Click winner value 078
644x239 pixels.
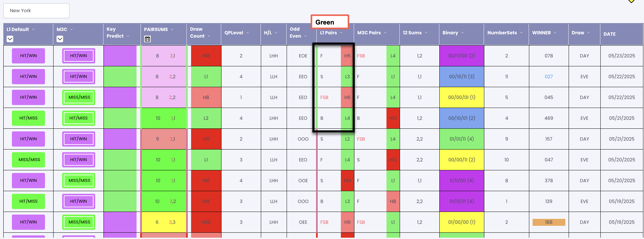pyautogui.click(x=549, y=56)
